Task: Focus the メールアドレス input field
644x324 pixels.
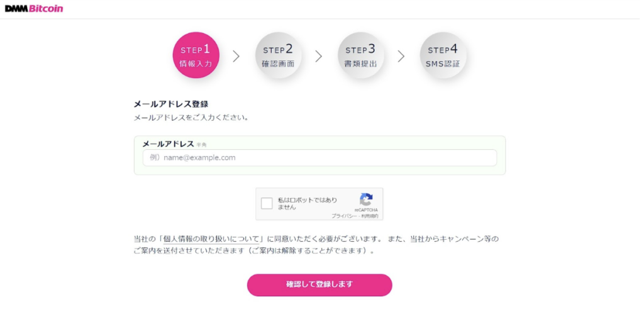Action: (319, 157)
